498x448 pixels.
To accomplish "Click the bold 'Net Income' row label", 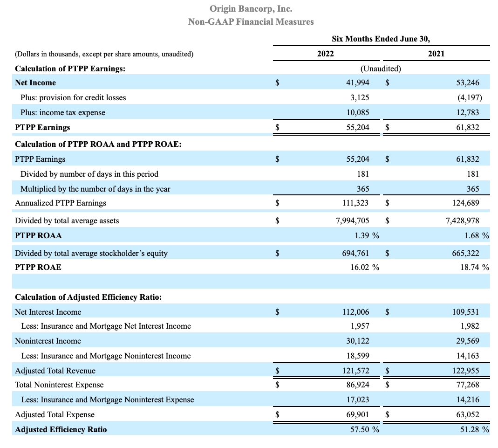I will point(35,83).
